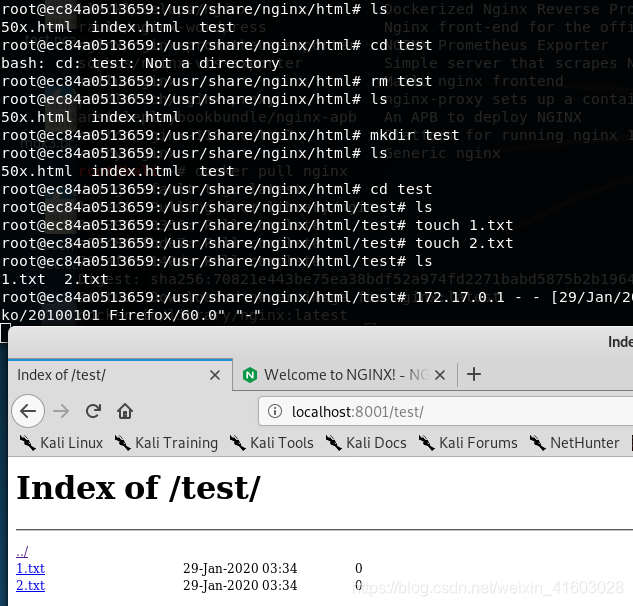Image resolution: width=633 pixels, height=606 pixels.
Task: Click terminal output '1.txt 2.txt'
Action: click(55, 279)
